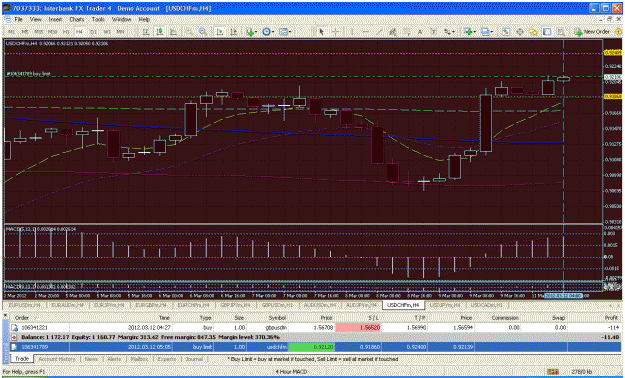Expand the Indicators dropdown arrow
Viewport: 625px width, 378px height.
coord(256,32)
